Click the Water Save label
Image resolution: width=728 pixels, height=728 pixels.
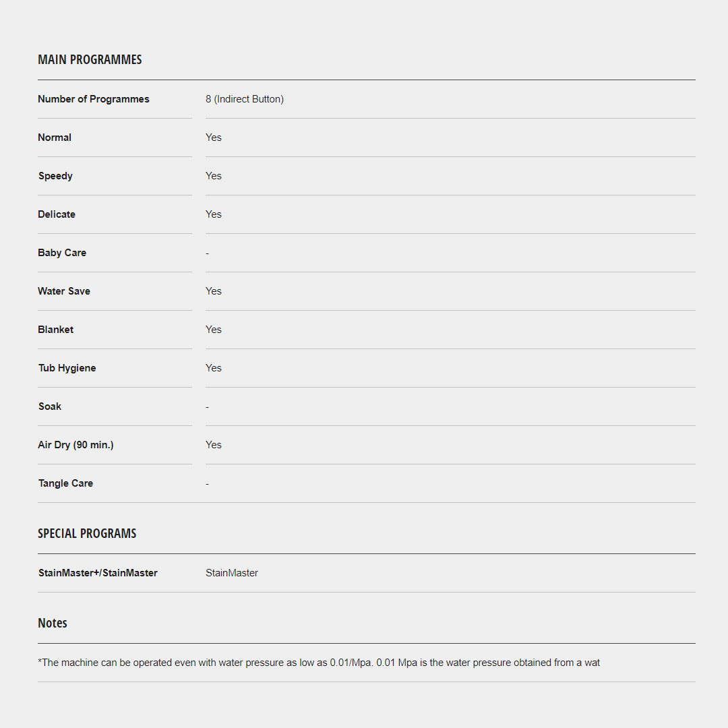(x=64, y=291)
